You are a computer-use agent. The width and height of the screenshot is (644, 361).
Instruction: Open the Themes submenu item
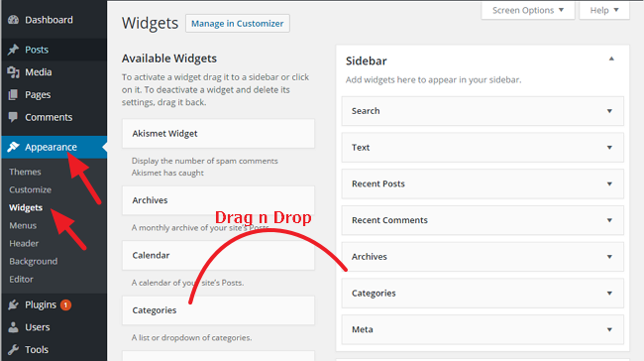[25, 172]
